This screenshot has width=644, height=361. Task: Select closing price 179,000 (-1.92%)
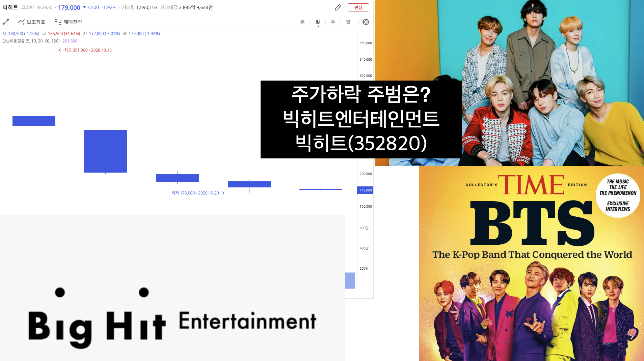[x=144, y=34]
